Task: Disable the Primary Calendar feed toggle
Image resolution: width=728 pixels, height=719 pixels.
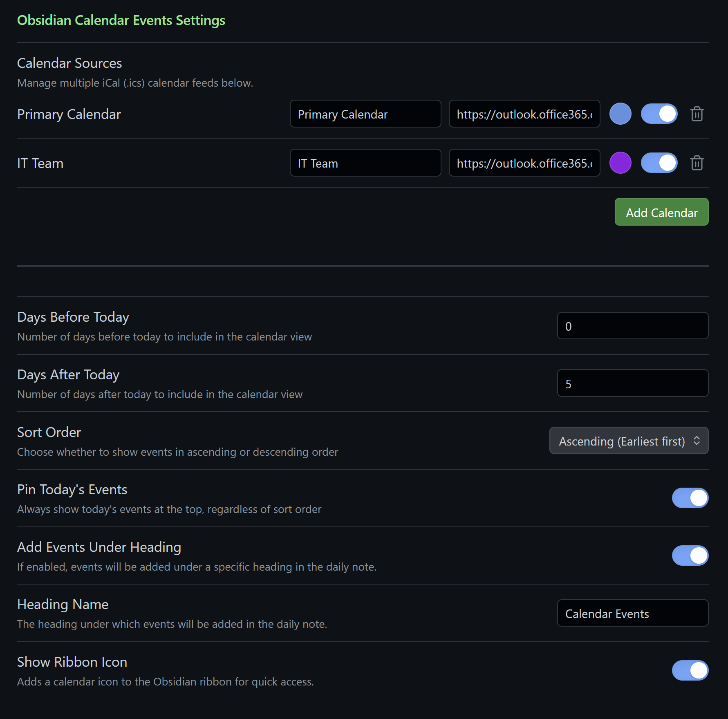Action: click(x=659, y=114)
